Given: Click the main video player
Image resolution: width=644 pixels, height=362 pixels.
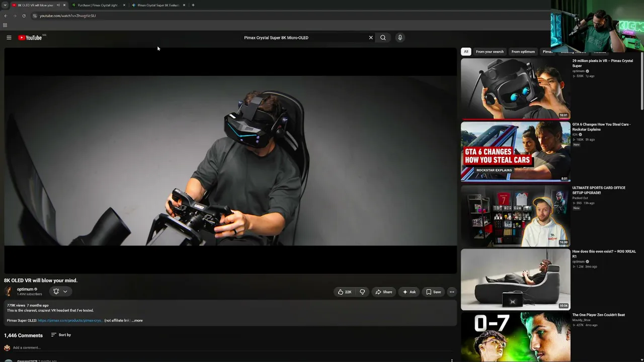Looking at the screenshot, I should pos(230,161).
